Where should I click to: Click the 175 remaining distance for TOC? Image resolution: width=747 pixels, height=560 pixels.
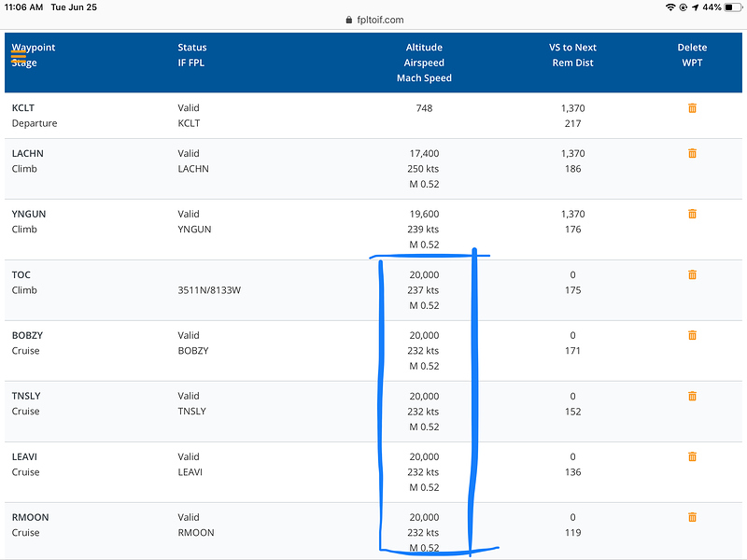coord(572,290)
